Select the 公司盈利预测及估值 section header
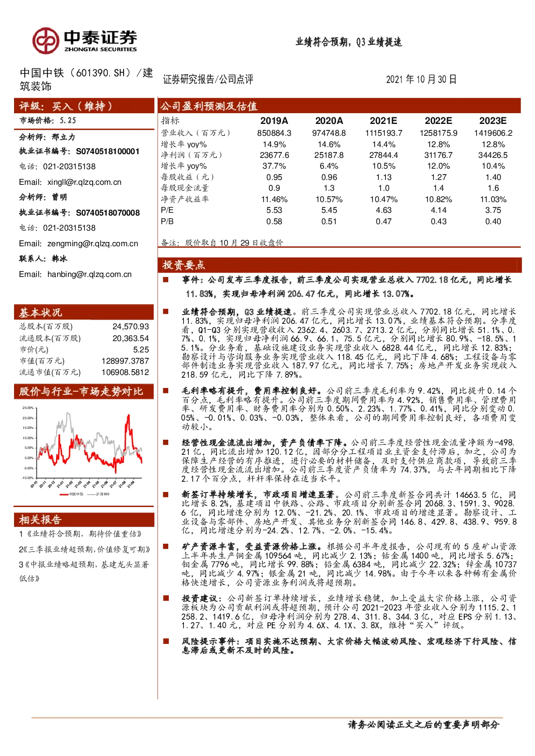The image size is (535, 756). tap(209, 106)
